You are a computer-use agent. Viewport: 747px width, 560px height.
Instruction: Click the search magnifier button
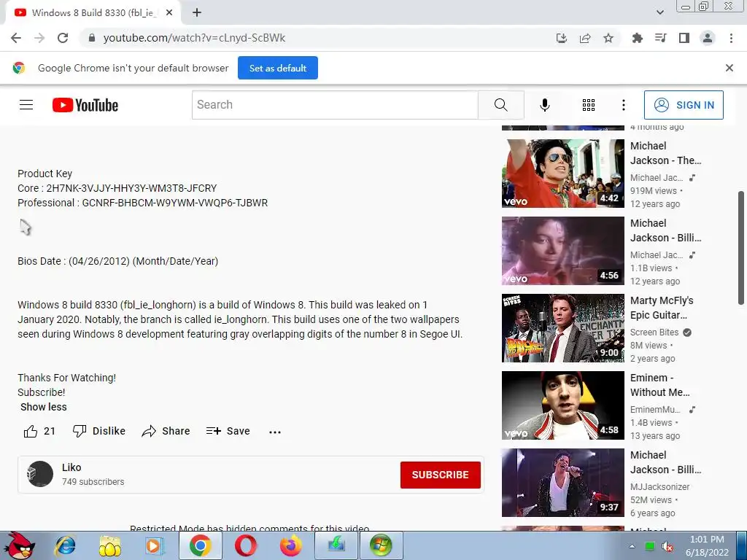500,105
